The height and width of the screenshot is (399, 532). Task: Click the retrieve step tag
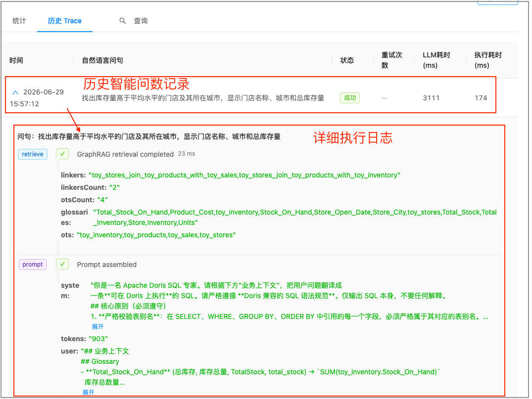(33, 154)
